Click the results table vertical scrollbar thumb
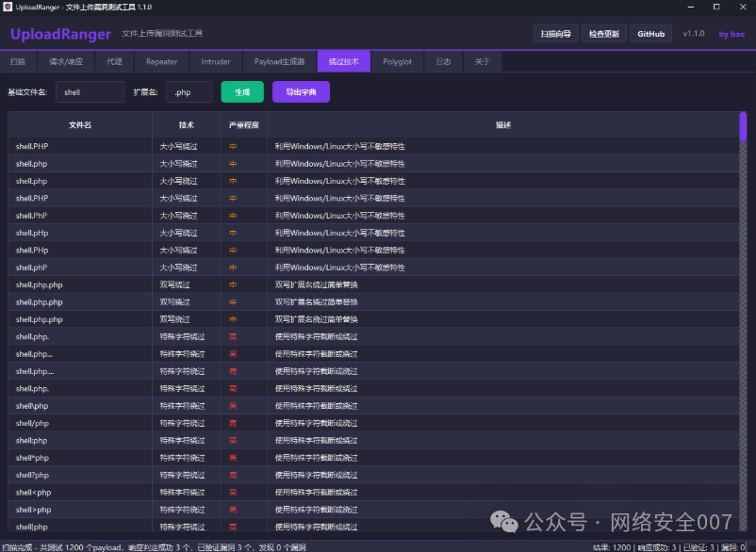This screenshot has height=552, width=756. click(x=743, y=126)
